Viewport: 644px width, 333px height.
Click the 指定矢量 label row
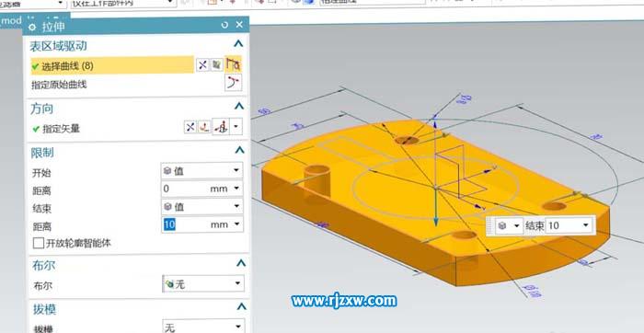click(x=62, y=129)
